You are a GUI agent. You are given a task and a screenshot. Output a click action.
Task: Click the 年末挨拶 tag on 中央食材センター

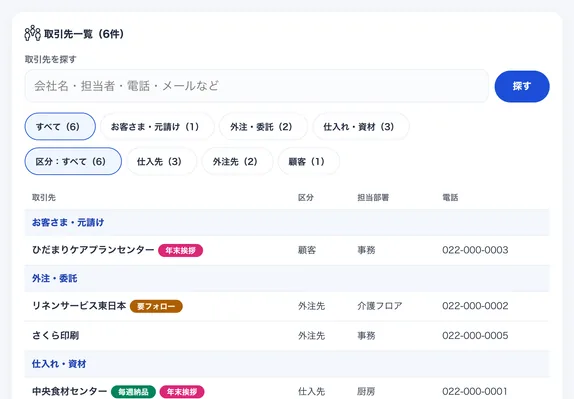(182, 392)
